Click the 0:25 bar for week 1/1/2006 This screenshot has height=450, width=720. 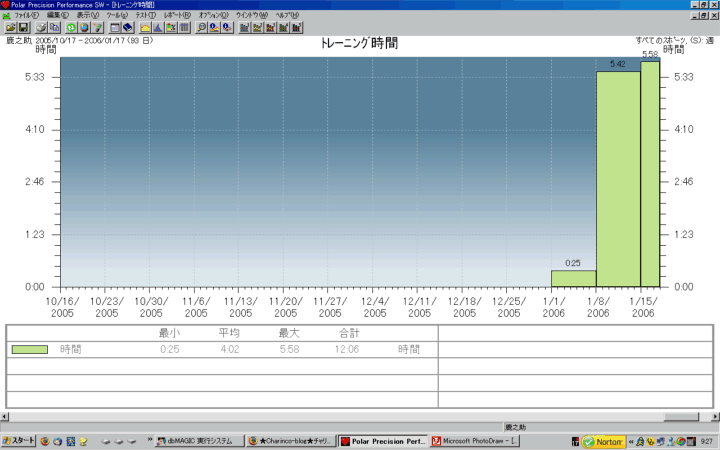click(573, 278)
